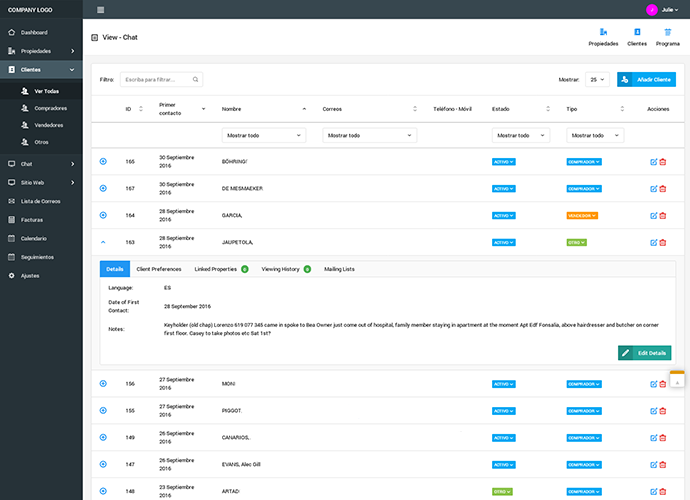Edit client 147 EVANS
This screenshot has width=690, height=500.
[653, 465]
